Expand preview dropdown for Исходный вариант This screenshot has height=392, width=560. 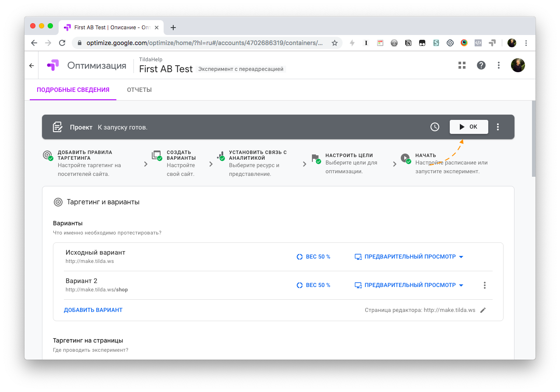pyautogui.click(x=461, y=257)
